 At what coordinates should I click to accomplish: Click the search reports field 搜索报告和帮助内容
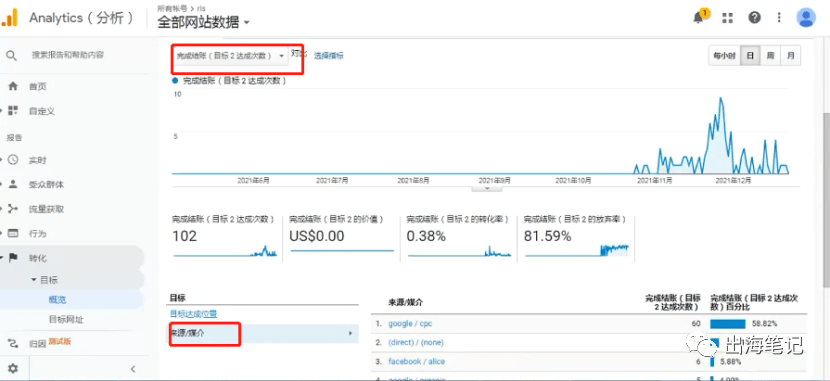coord(68,55)
